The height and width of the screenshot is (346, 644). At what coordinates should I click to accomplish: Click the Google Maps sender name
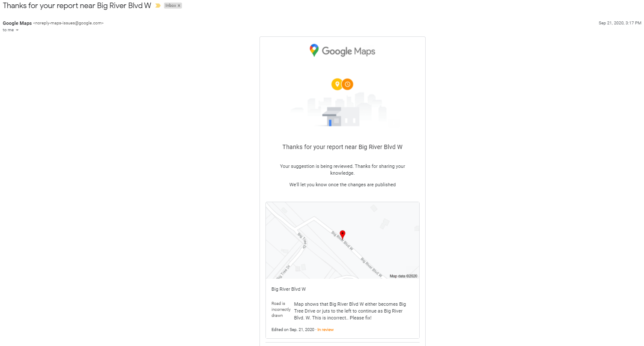pyautogui.click(x=17, y=23)
